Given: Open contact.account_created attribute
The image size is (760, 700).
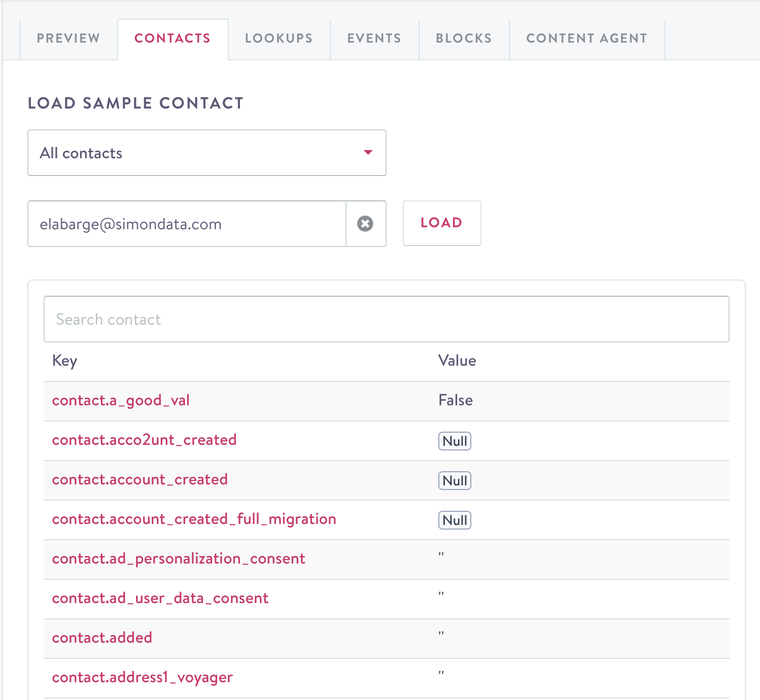Looking at the screenshot, I should pos(140,479).
